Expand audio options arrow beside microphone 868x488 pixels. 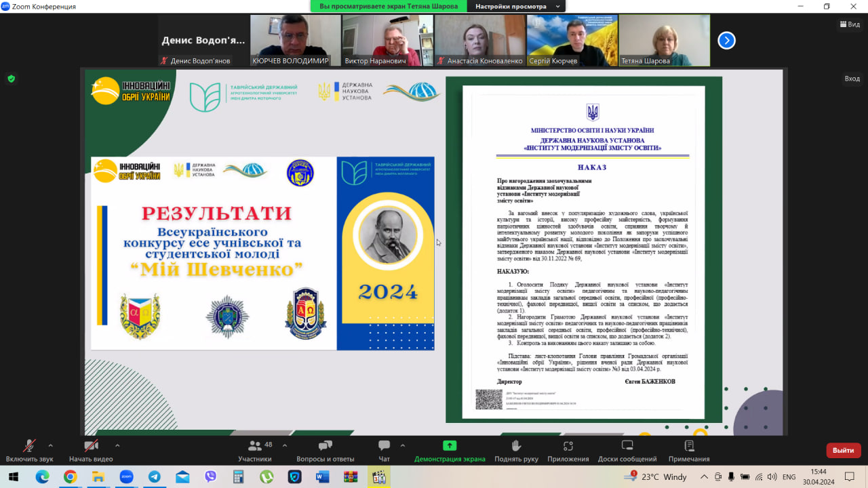tap(50, 445)
